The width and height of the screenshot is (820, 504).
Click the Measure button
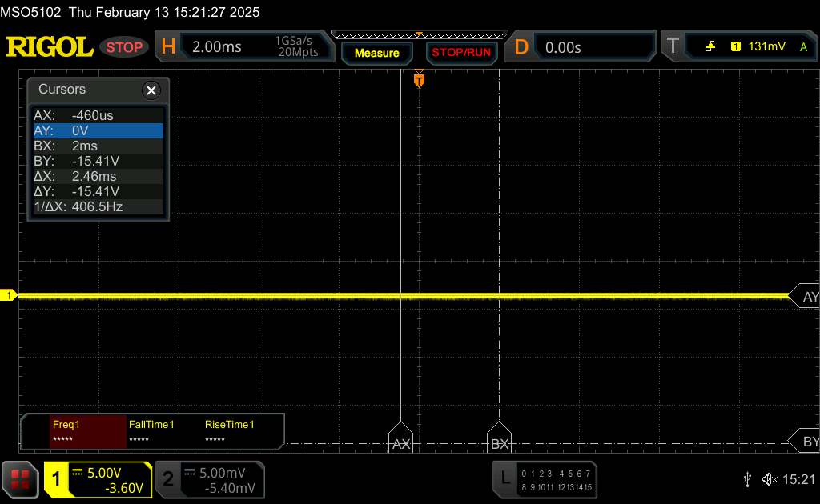pyautogui.click(x=377, y=53)
